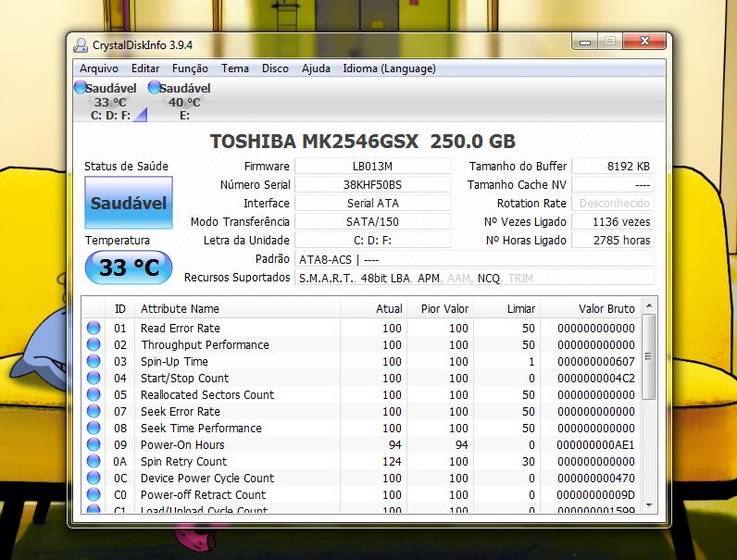Click the Reallocated Sectors Count status orb
737x560 pixels.
click(94, 394)
